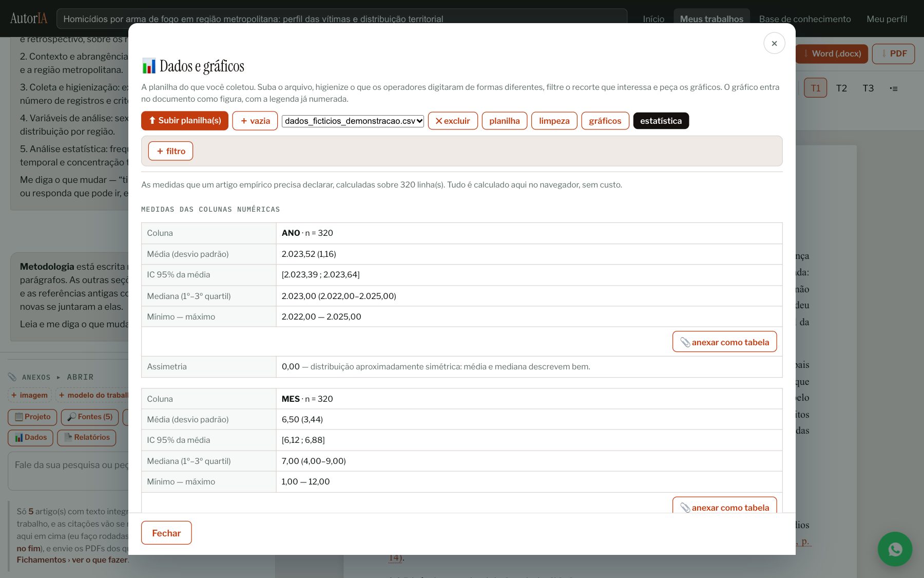
Task: Open Base de conhecimento
Action: pyautogui.click(x=805, y=19)
